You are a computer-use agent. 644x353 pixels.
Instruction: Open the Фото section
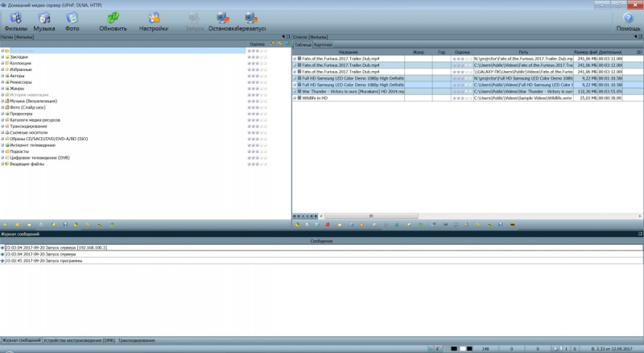click(x=72, y=20)
